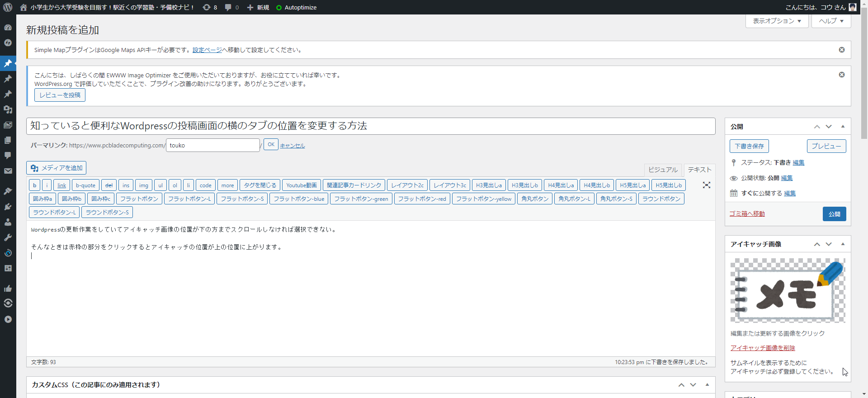Move the カスタムCSS panel down
868x398 pixels.
tap(693, 385)
